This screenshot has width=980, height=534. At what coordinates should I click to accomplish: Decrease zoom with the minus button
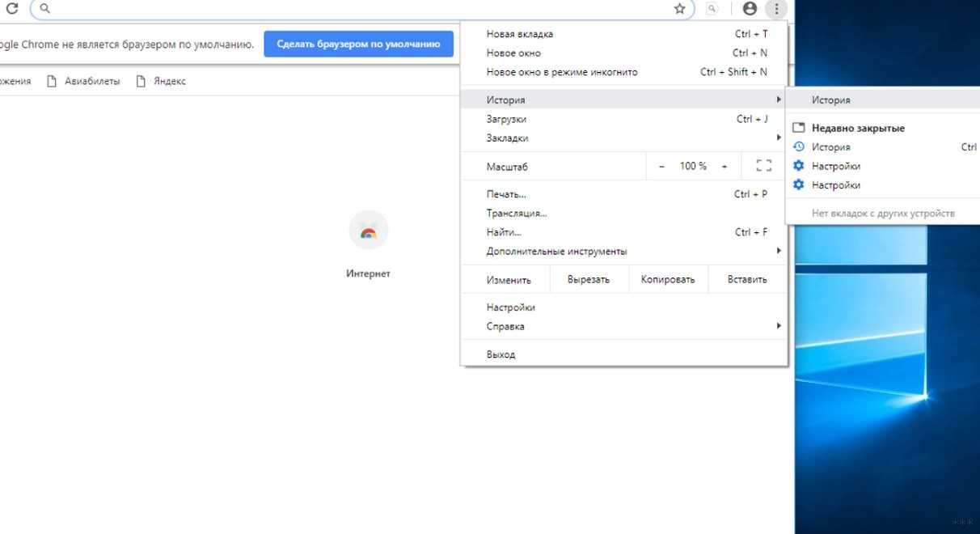pyautogui.click(x=661, y=167)
